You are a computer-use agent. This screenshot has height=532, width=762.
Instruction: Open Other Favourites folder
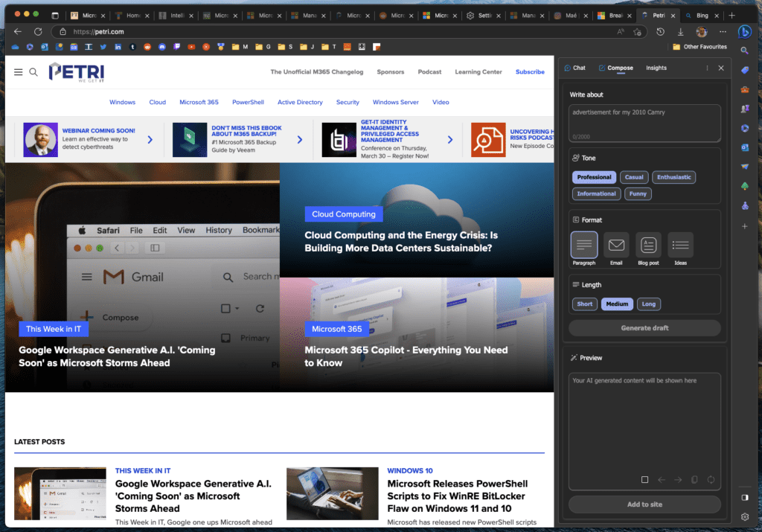point(699,47)
